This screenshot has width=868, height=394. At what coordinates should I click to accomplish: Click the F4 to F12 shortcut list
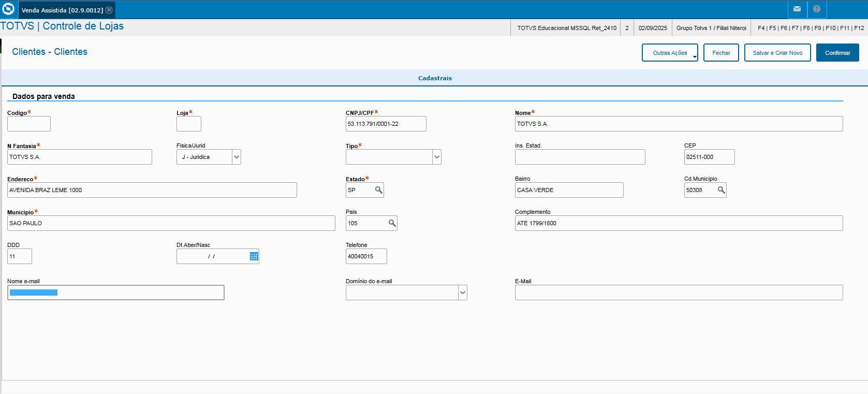[811, 28]
